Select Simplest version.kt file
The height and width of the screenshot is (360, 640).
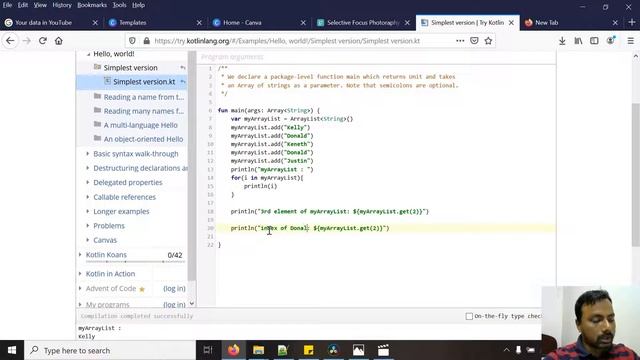click(144, 82)
